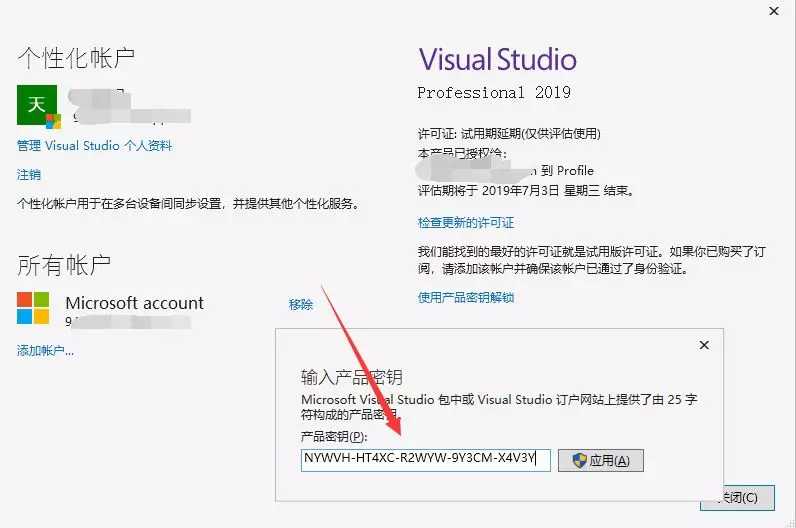796x528 pixels.
Task: Click the Microsoft account four-color logo
Action: 33,308
